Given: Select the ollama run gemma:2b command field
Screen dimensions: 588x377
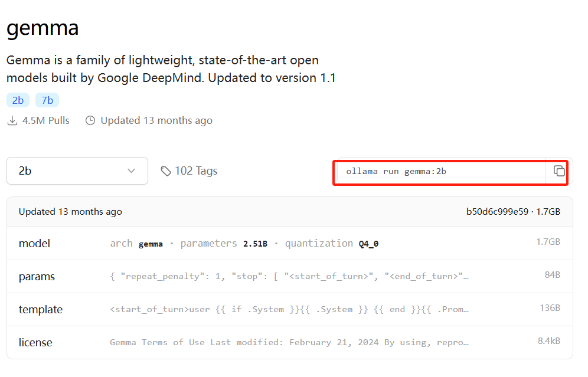Looking at the screenshot, I should click(x=442, y=171).
